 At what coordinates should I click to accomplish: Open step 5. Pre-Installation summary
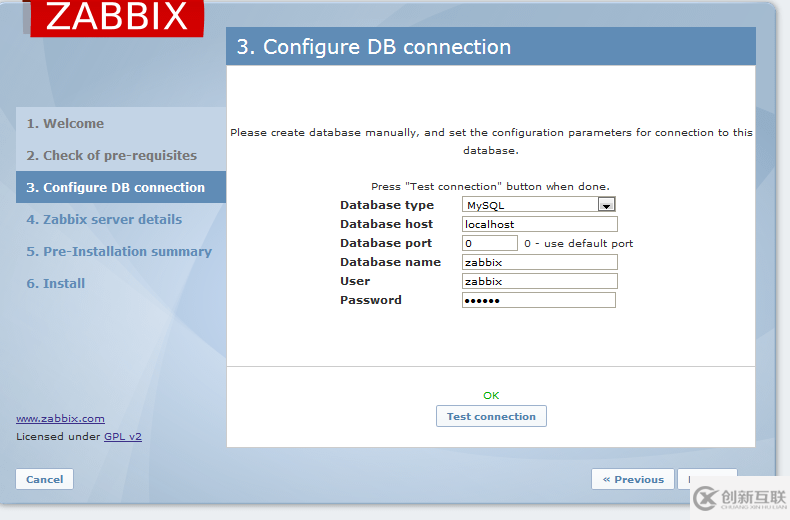[x=119, y=251]
